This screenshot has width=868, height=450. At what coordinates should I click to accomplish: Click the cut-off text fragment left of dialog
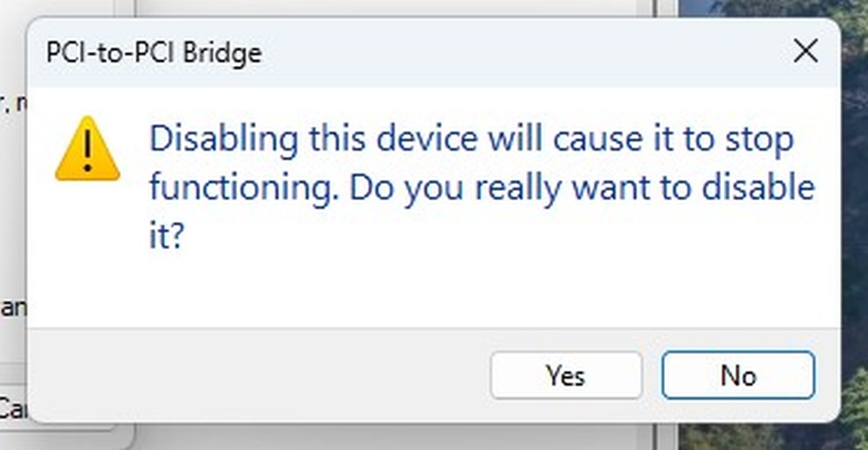pyautogui.click(x=13, y=308)
